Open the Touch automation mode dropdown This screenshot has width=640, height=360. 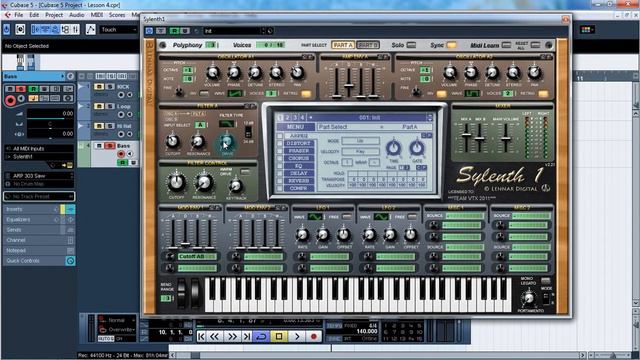(118, 29)
